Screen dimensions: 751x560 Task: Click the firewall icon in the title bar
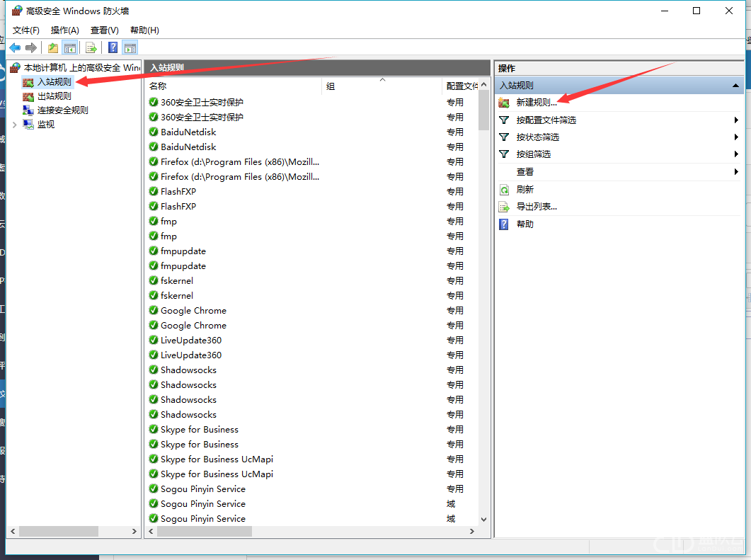17,11
